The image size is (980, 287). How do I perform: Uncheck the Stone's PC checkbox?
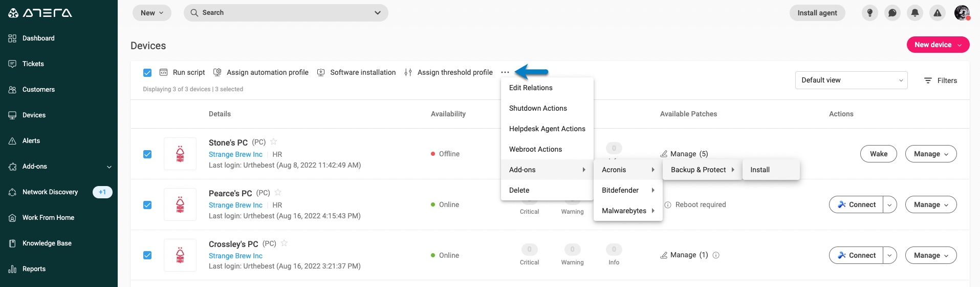147,154
